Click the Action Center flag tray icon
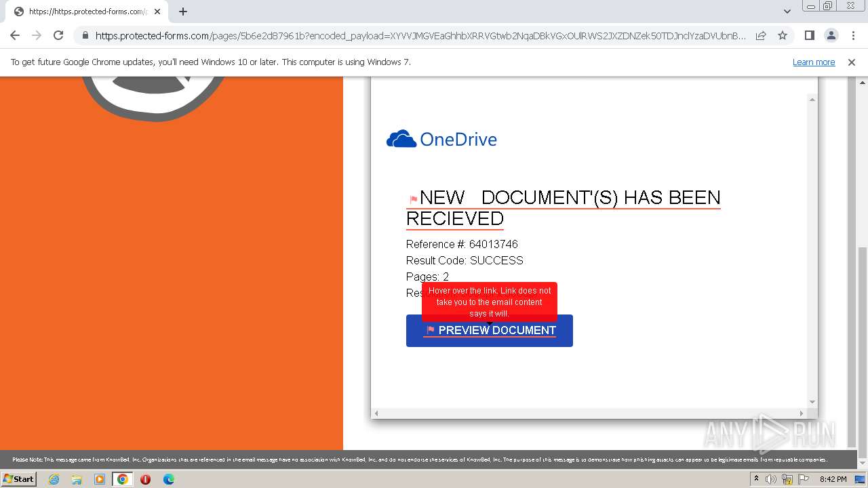The image size is (868, 488). click(804, 479)
